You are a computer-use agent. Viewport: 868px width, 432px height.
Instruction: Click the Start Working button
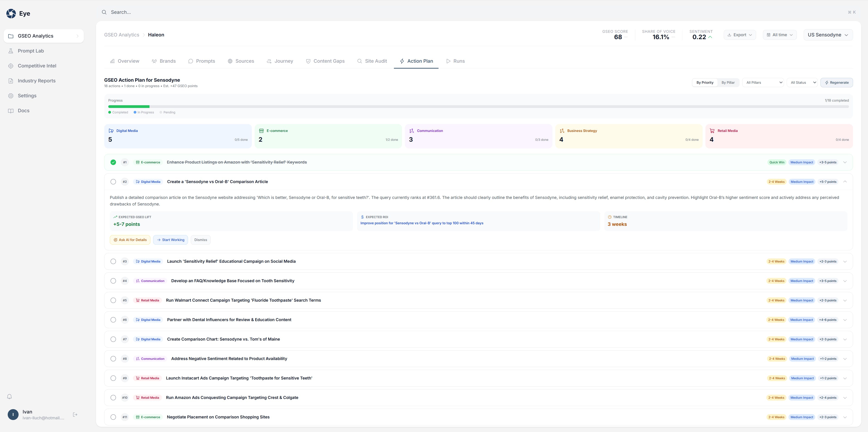171,240
